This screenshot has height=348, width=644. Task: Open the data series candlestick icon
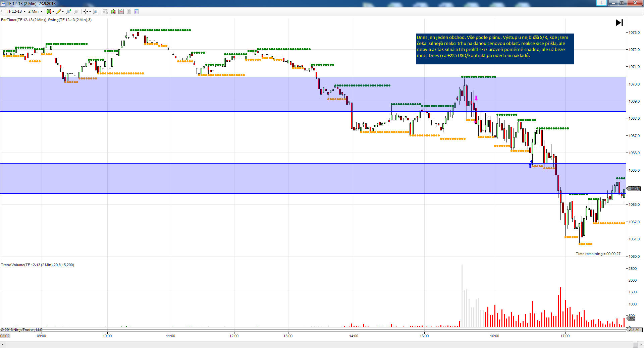[x=113, y=11]
